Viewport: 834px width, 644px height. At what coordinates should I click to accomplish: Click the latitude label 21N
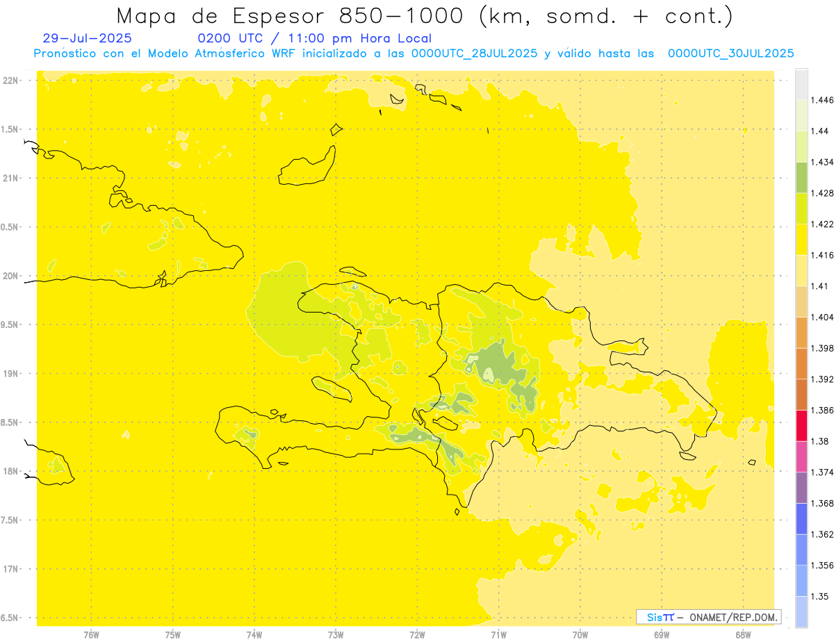[x=11, y=178]
